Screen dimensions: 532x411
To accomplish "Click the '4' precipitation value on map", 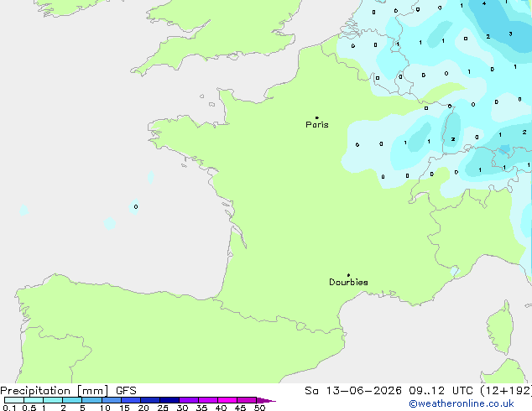I will 484,3.
